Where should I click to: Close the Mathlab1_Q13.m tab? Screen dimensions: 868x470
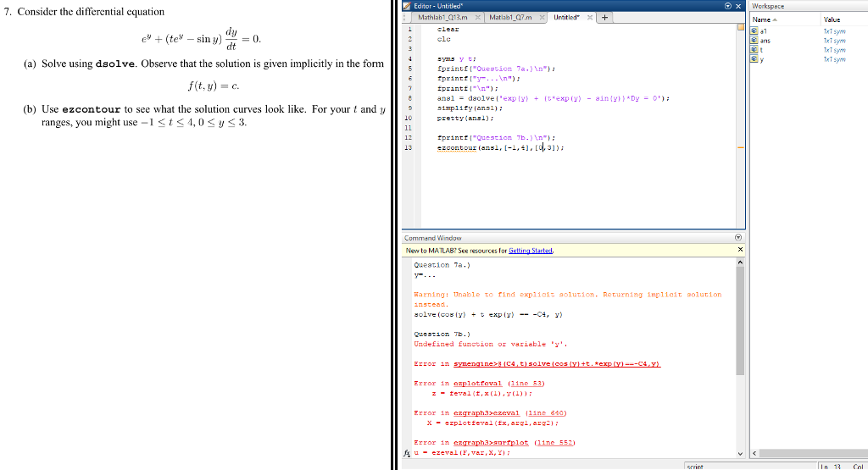click(478, 18)
